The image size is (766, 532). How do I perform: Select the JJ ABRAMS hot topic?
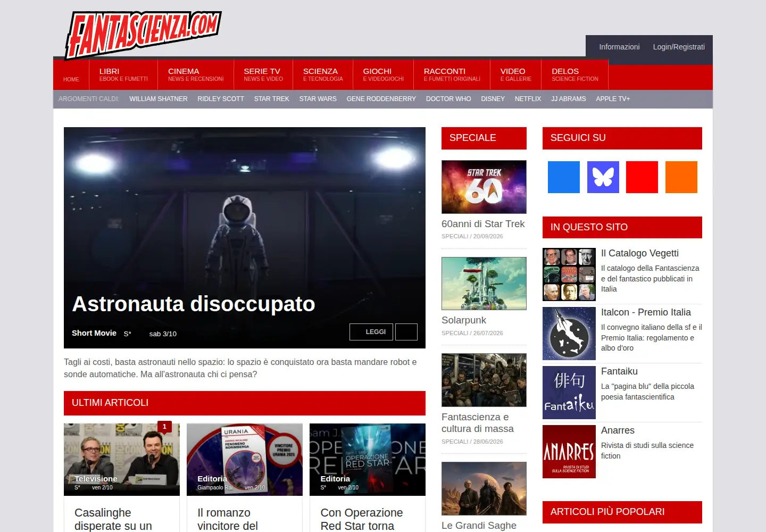(x=569, y=99)
